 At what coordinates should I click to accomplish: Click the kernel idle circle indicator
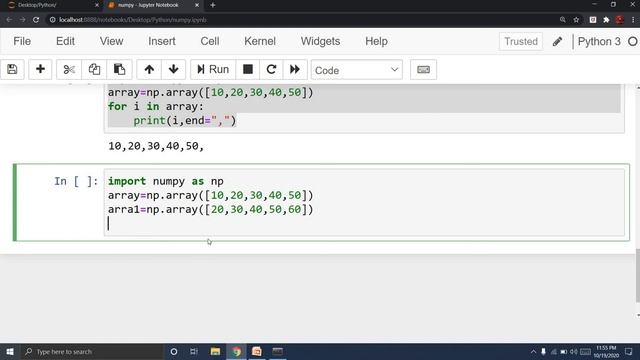coord(633,41)
